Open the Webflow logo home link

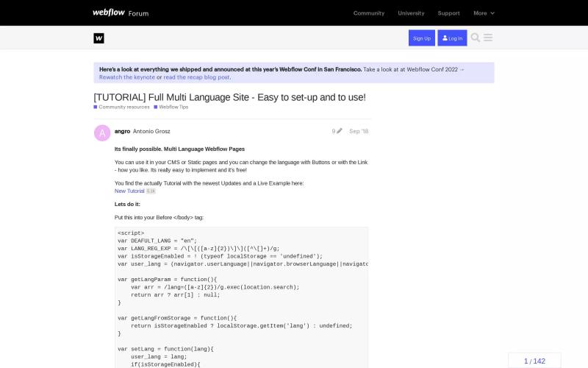pos(109,13)
